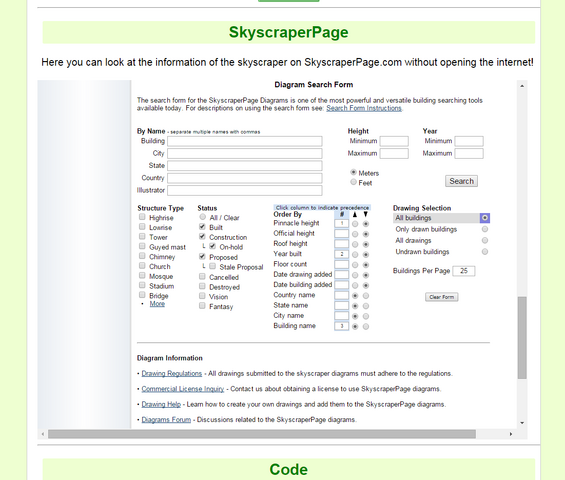Uncheck the Built status checkbox
Image resolution: width=565 pixels, height=480 pixels.
[x=202, y=227]
